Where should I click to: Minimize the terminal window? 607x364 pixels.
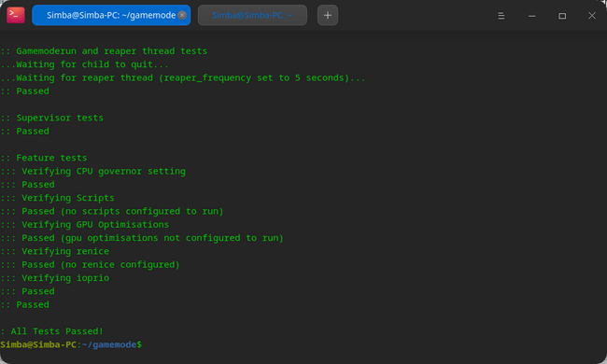click(x=532, y=16)
